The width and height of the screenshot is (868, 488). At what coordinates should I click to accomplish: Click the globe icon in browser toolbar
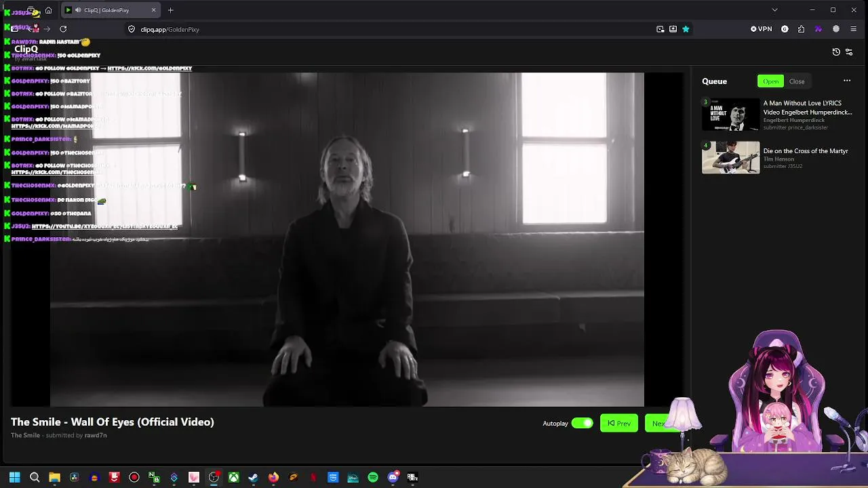pos(836,29)
